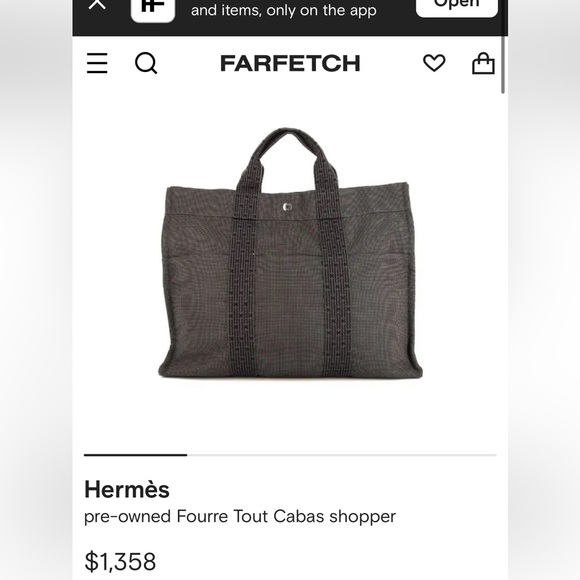
Task: Click the banner text about the app
Action: click(x=284, y=10)
